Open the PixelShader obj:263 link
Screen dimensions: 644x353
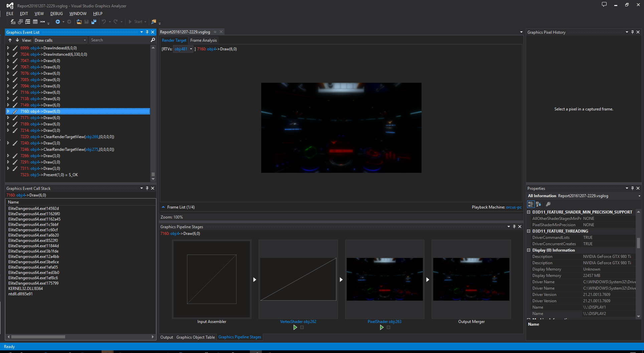click(x=384, y=322)
